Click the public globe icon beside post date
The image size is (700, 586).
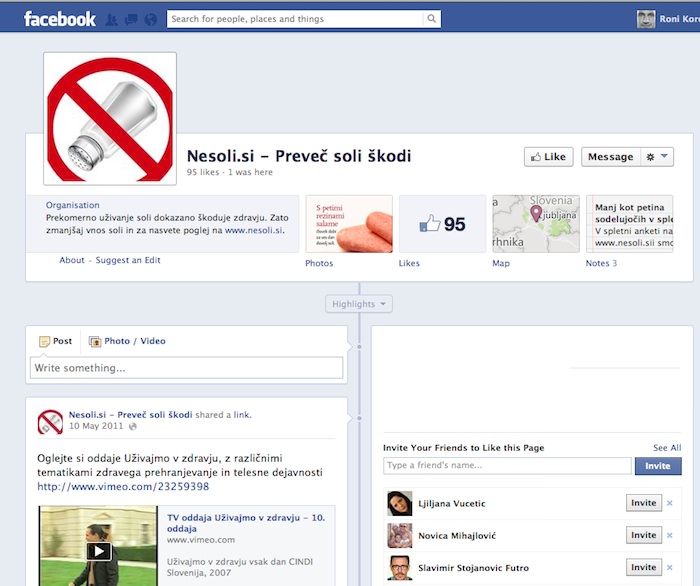(133, 426)
